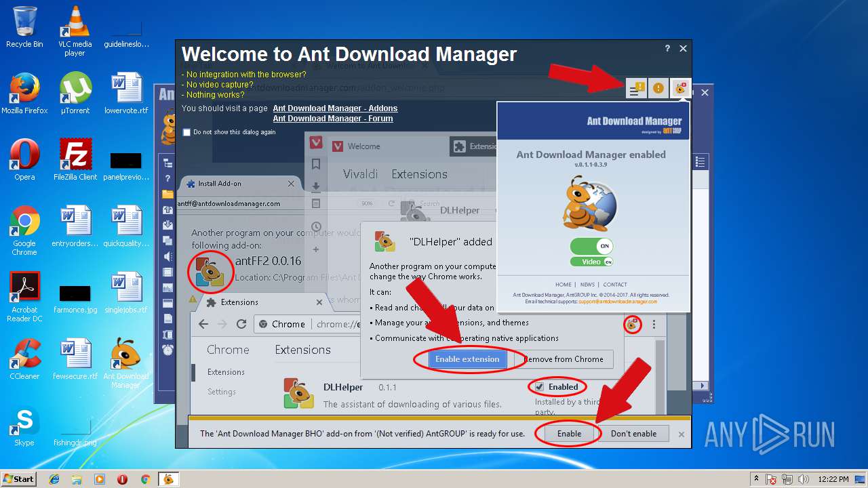The width and height of the screenshot is (868, 488).
Task: Open Windows Explorer from the taskbar
Action: point(77,479)
